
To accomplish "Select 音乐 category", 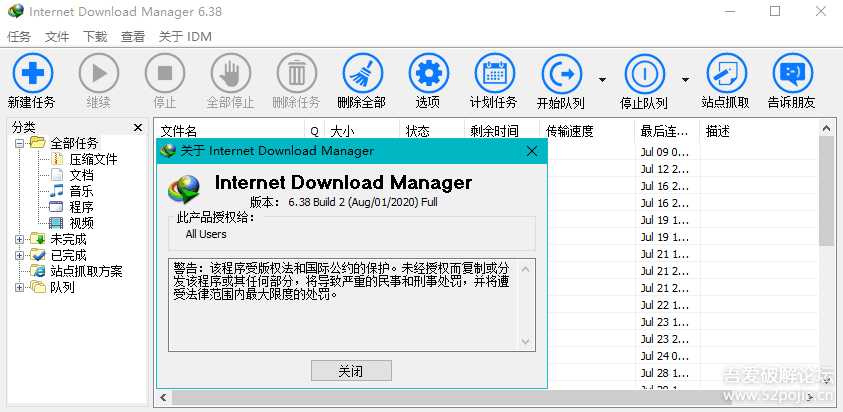I will pos(81,191).
